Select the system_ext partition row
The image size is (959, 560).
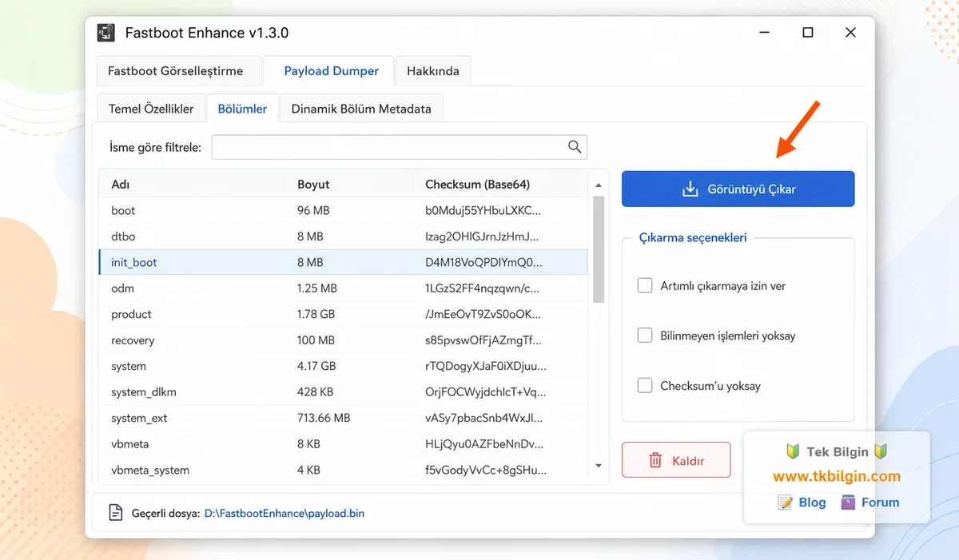(344, 418)
